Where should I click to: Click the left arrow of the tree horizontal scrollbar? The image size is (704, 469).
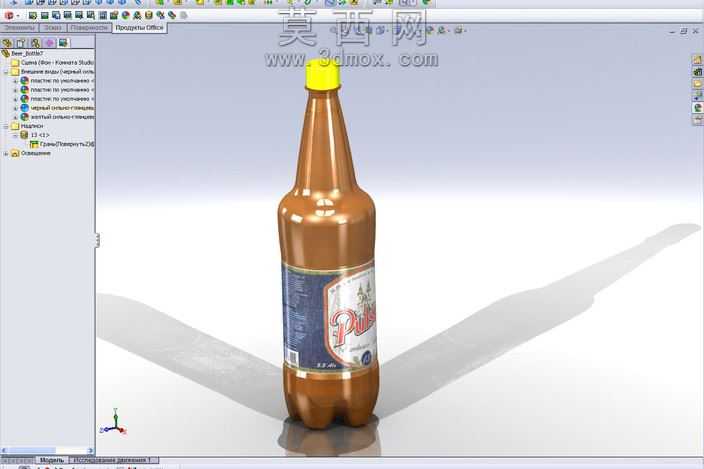coord(4,450)
